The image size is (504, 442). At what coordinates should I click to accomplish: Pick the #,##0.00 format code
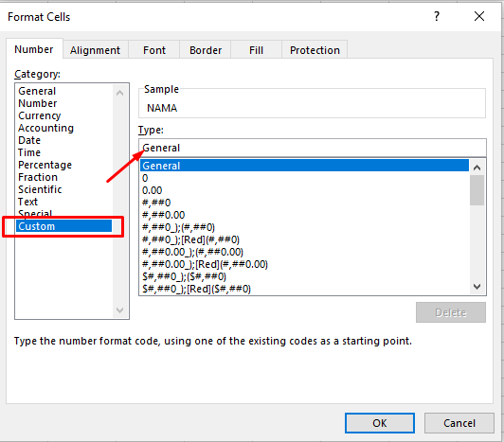[164, 215]
